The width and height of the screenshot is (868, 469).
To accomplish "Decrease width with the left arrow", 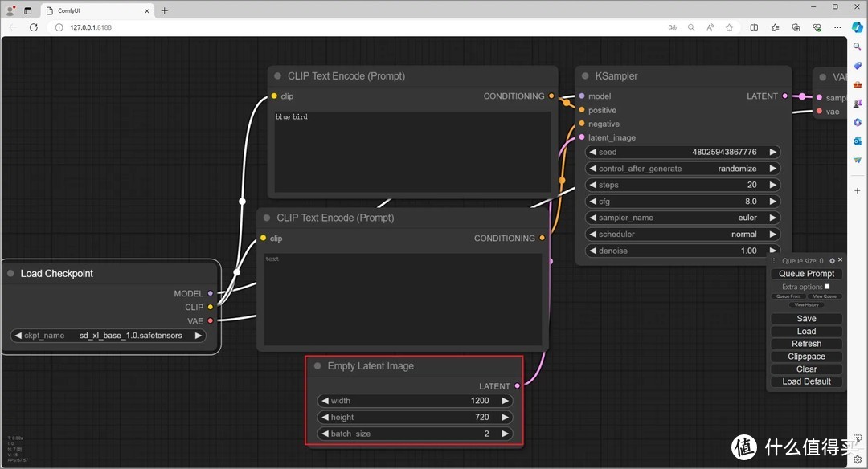I will tap(325, 401).
